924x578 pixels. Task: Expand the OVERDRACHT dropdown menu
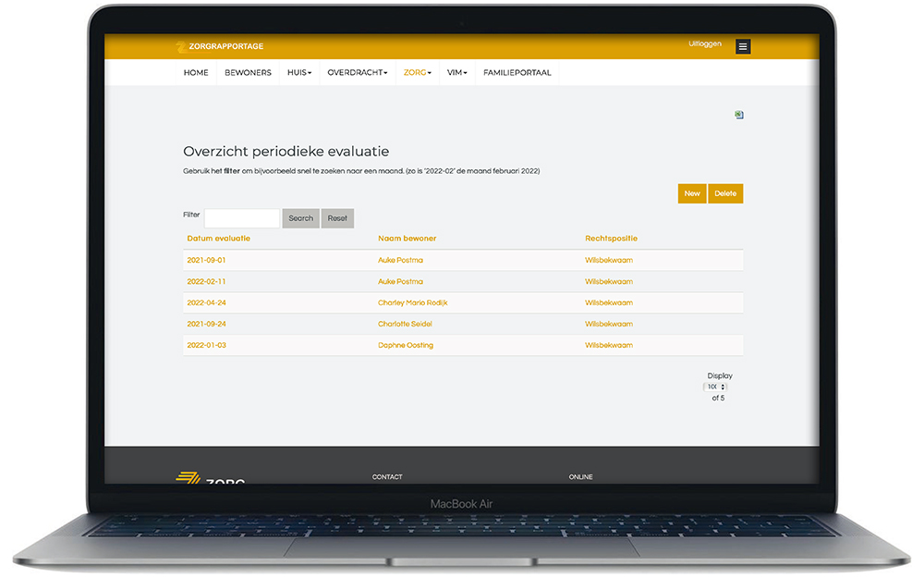pyautogui.click(x=357, y=73)
